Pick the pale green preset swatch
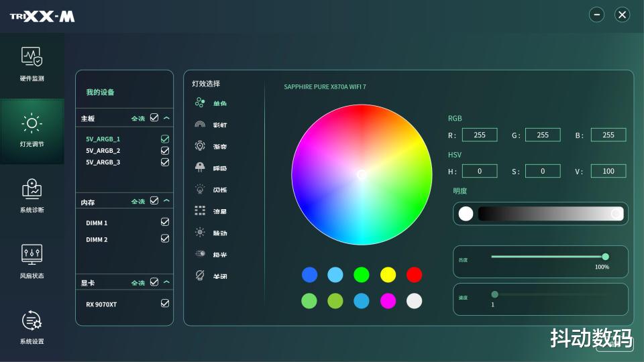Viewport: 644px width, 362px height. click(x=309, y=301)
